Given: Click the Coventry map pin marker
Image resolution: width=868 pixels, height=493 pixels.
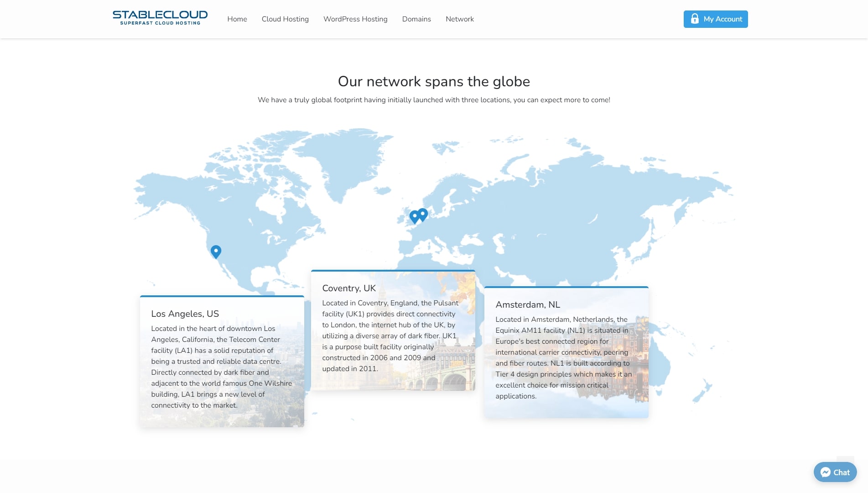Looking at the screenshot, I should click(414, 217).
